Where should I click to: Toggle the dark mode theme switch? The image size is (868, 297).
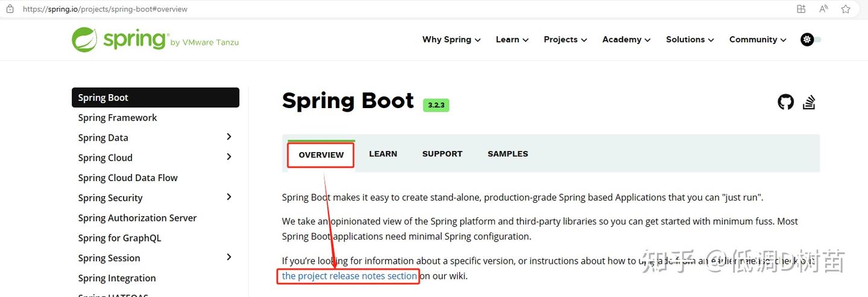(x=811, y=40)
